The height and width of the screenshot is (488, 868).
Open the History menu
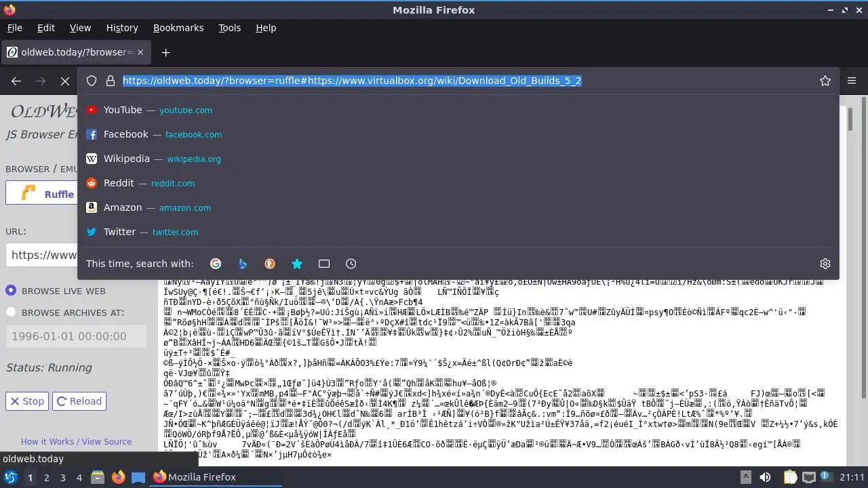coord(122,28)
